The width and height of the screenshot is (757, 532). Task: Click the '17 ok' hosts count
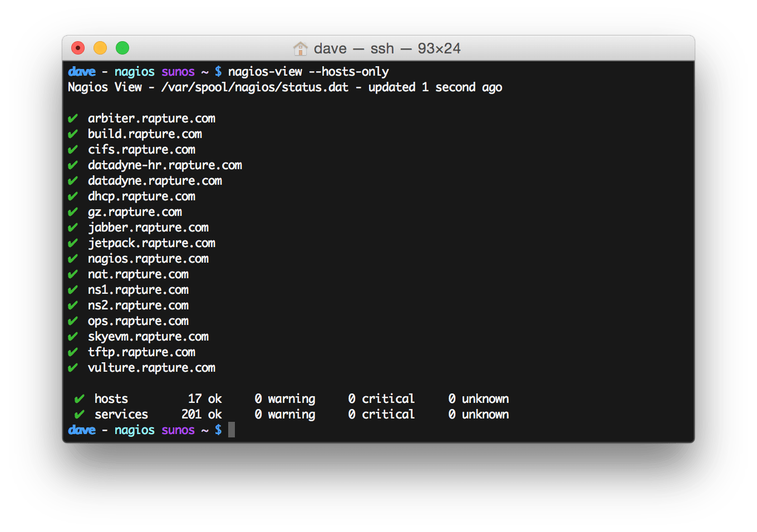click(x=205, y=399)
